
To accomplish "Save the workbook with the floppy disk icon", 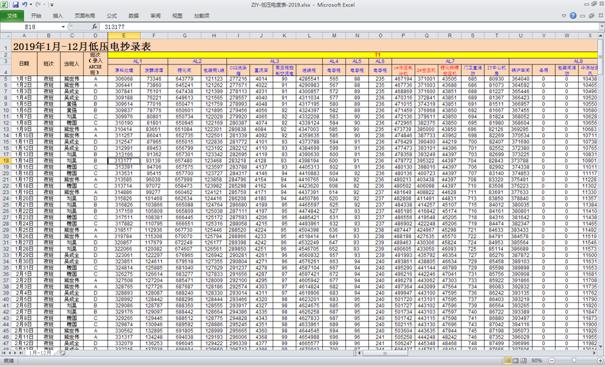I will (16, 5).
